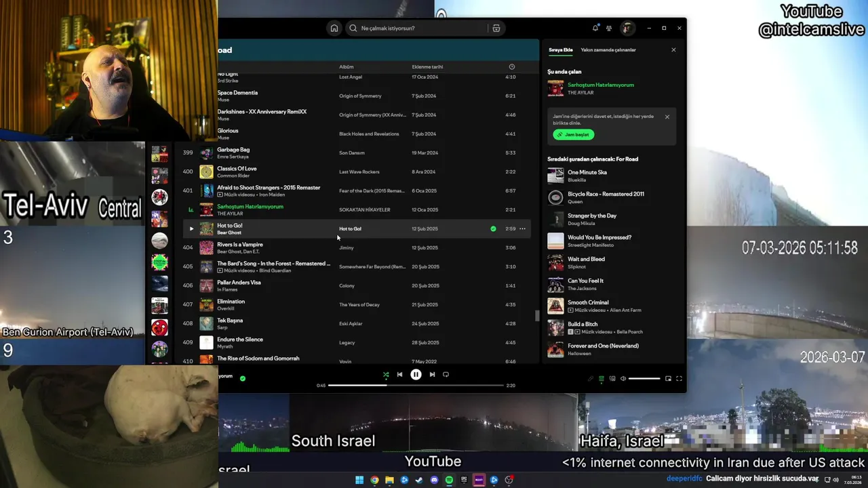Skip to the next track

click(432, 374)
